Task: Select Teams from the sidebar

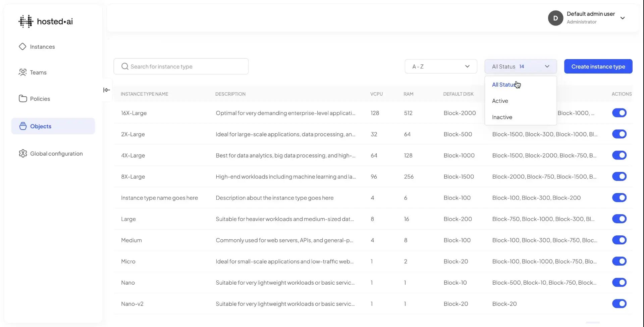Action: tap(38, 72)
